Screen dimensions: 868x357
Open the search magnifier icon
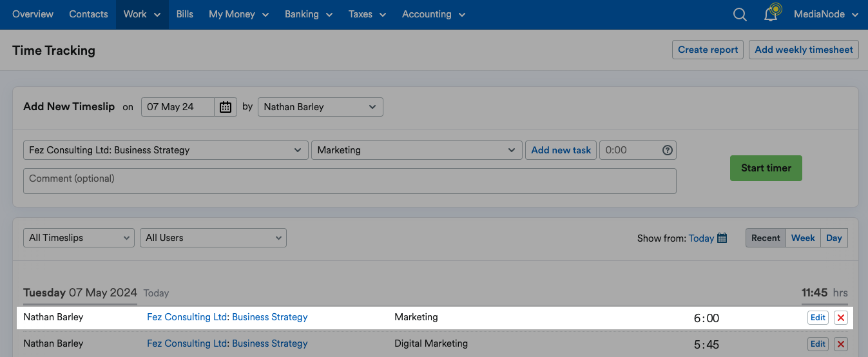coord(740,14)
